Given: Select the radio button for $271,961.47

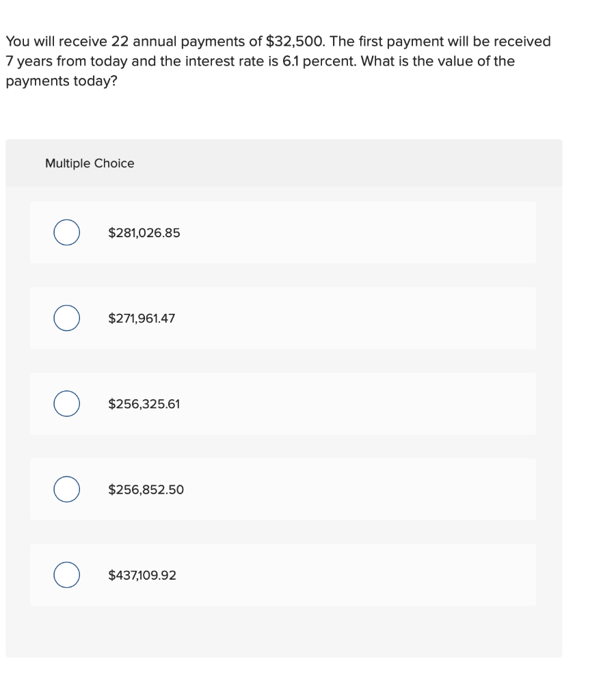Looking at the screenshot, I should click(x=66, y=318).
